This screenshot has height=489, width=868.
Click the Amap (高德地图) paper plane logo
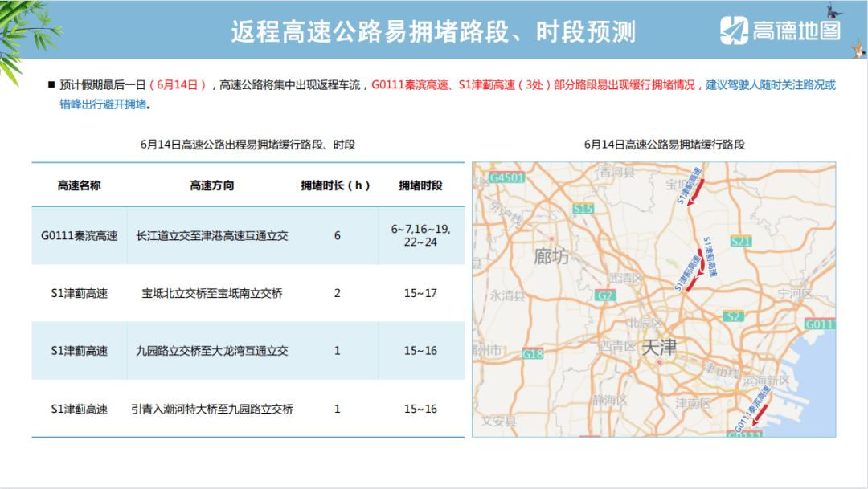point(734,30)
